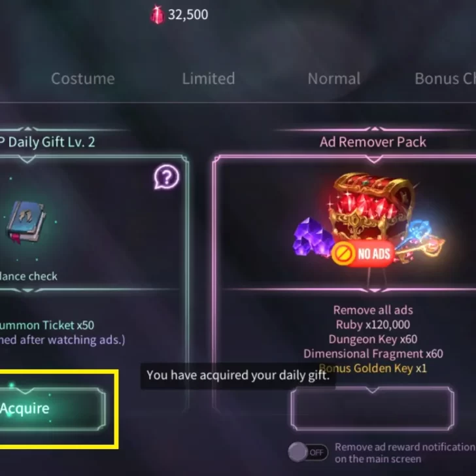Viewport: 476px width, 476px height.
Task: Toggle the ad reward notification switch OFF
Action: coord(308,452)
